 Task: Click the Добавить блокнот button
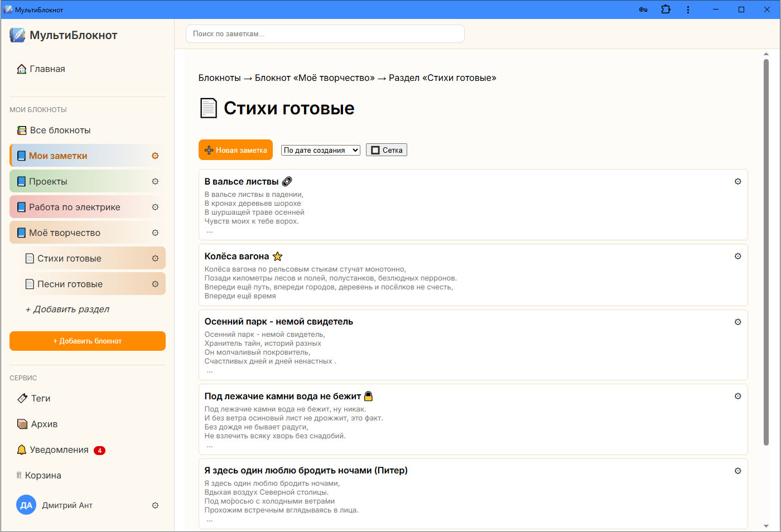(88, 341)
